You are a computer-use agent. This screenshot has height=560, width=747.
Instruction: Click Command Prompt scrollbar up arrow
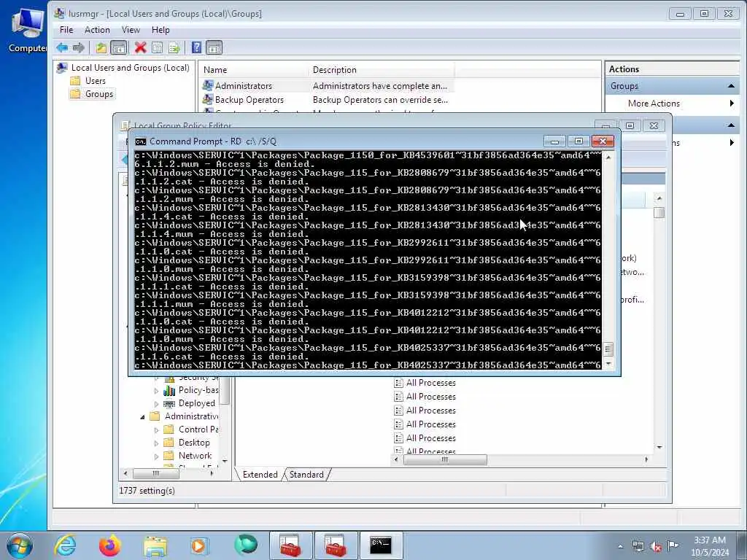[608, 157]
